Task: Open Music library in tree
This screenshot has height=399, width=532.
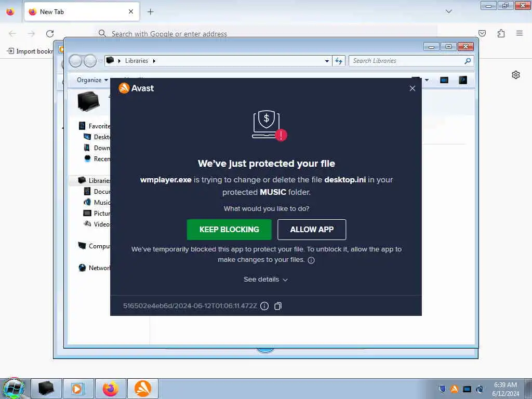Action: [97, 203]
